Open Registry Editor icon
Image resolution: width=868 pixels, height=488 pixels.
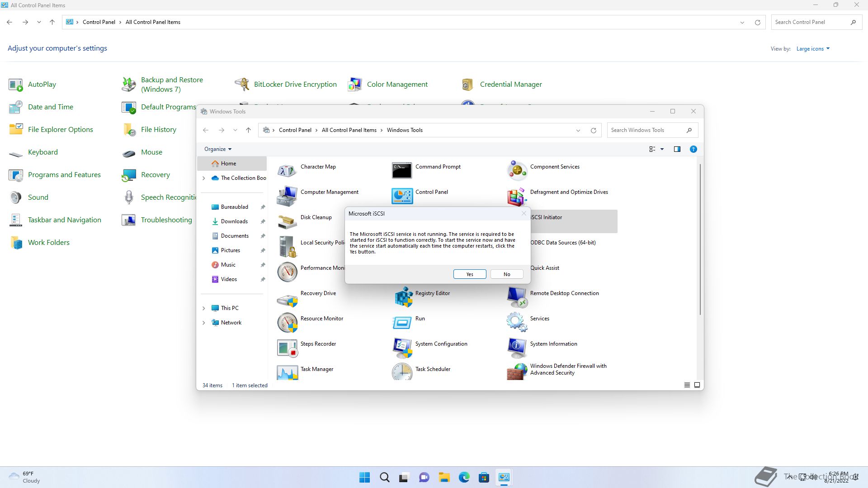click(403, 297)
